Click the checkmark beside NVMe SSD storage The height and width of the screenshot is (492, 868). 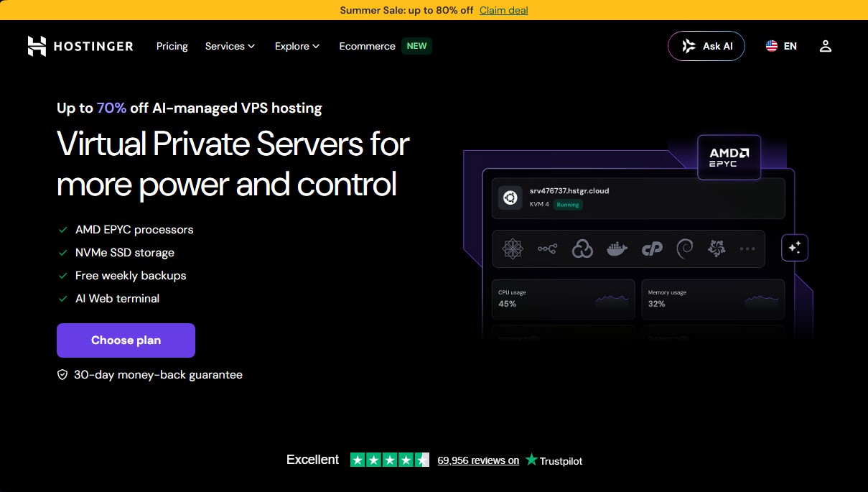[x=63, y=253]
